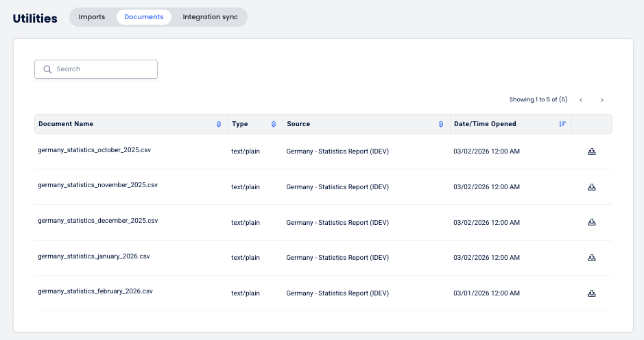Download germany_statistics_october_2025.csv file
This screenshot has width=644, height=340.
592,151
